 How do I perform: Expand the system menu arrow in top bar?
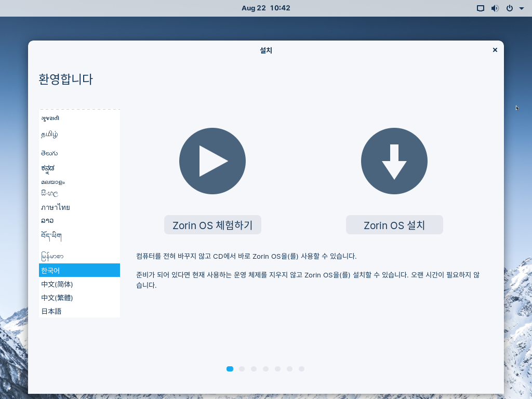(522, 8)
